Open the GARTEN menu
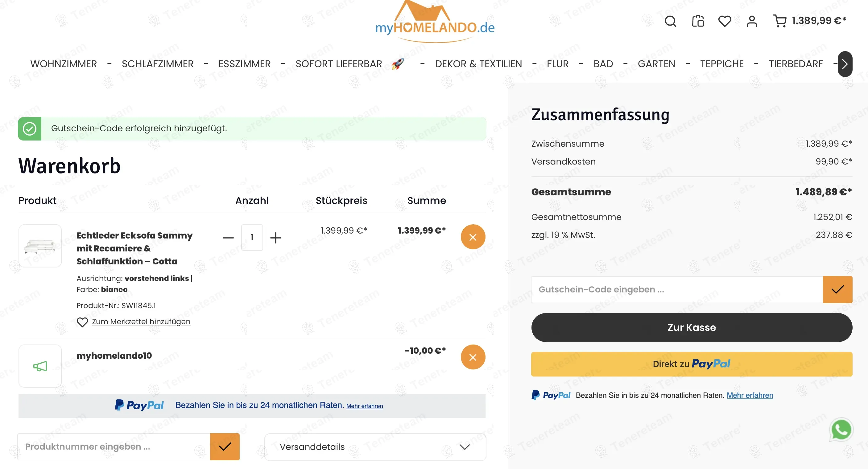868x469 pixels. pyautogui.click(x=656, y=64)
